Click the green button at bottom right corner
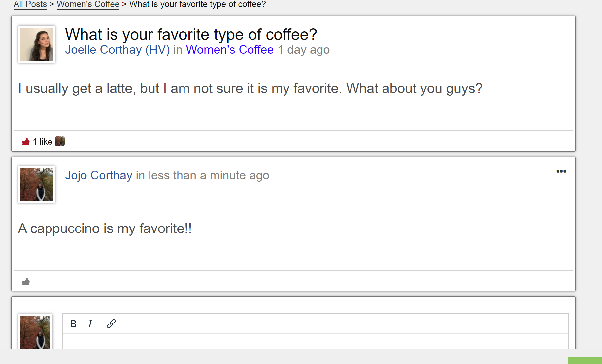This screenshot has width=602, height=364. (585, 361)
